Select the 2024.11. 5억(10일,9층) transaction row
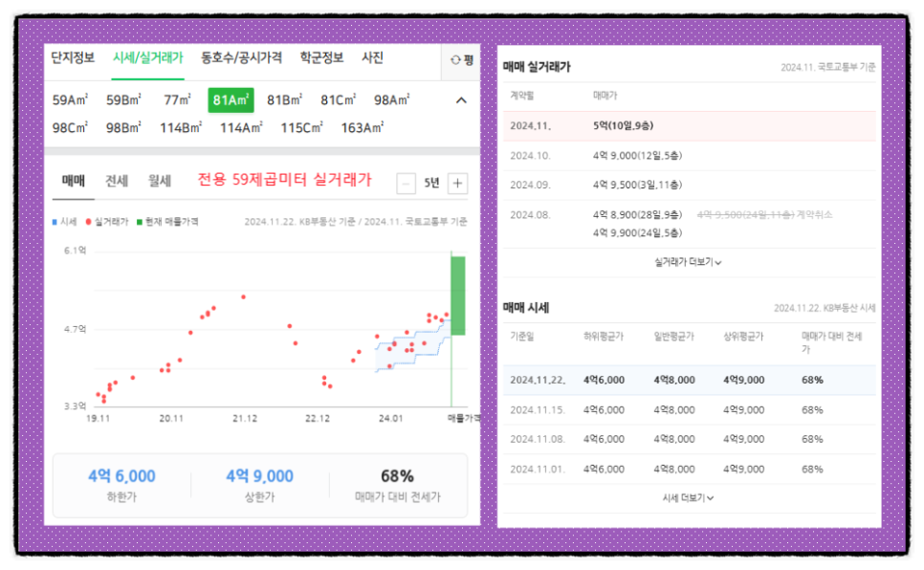Viewport: 924px width, 570px height. (689, 125)
